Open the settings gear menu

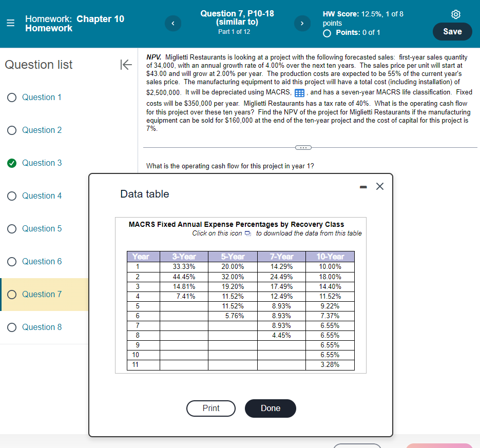[456, 14]
